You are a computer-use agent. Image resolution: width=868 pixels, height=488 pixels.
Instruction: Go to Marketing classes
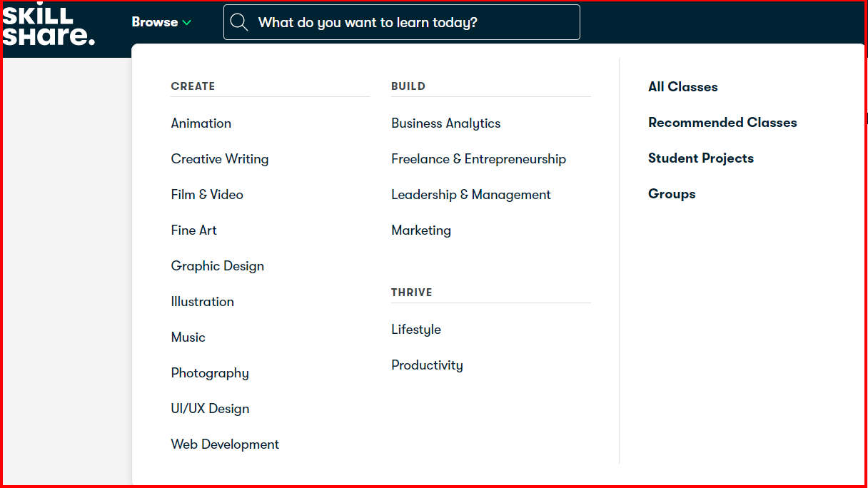421,230
